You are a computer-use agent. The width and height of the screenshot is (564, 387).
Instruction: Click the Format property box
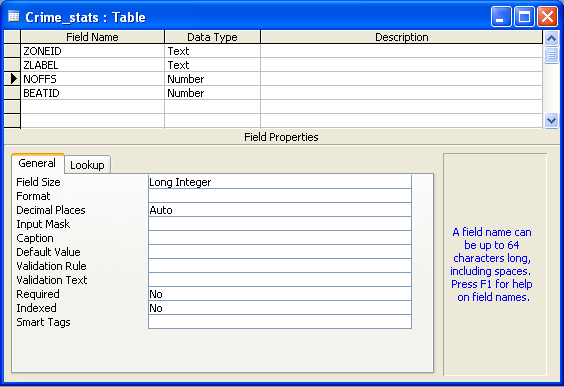280,196
